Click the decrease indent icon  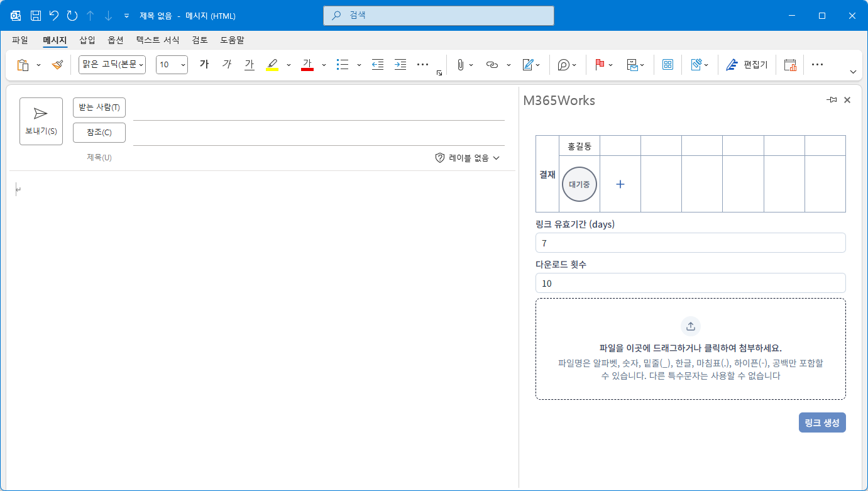coord(377,65)
